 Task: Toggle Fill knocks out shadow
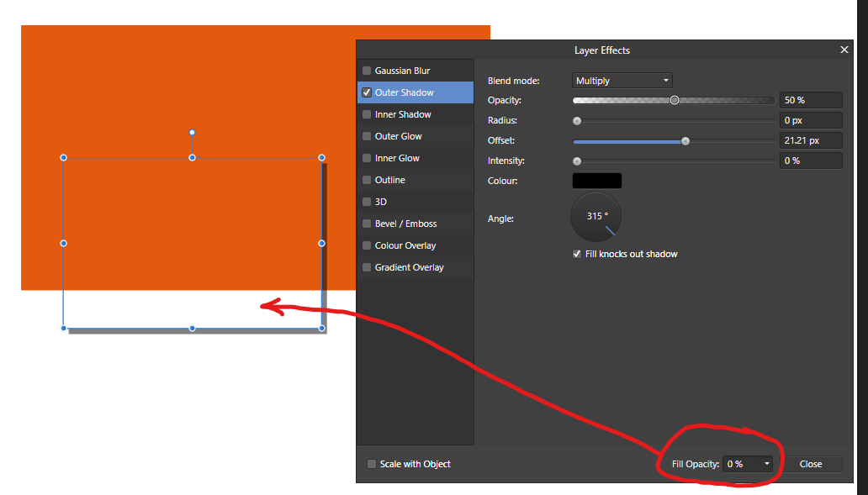click(x=577, y=254)
